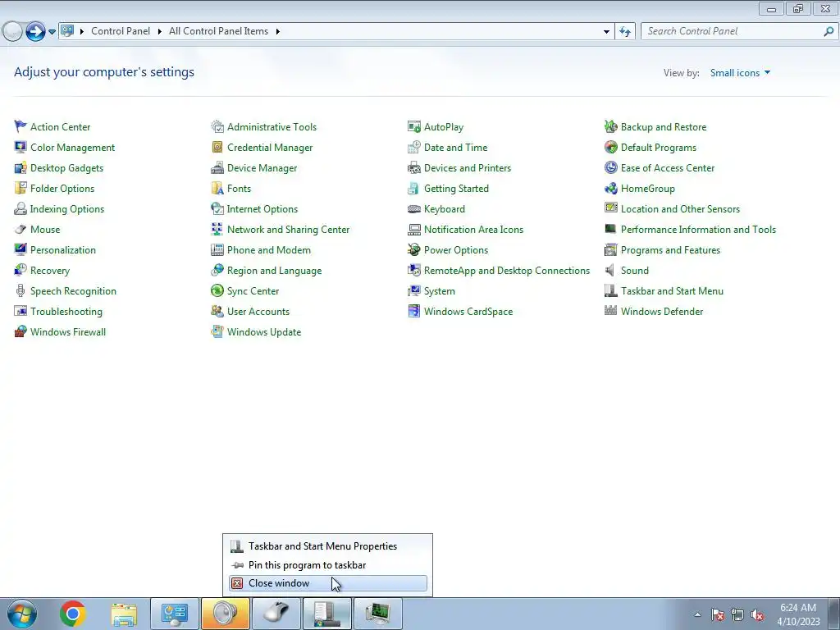Click the Keyboard icon
The width and height of the screenshot is (840, 630).
414,209
